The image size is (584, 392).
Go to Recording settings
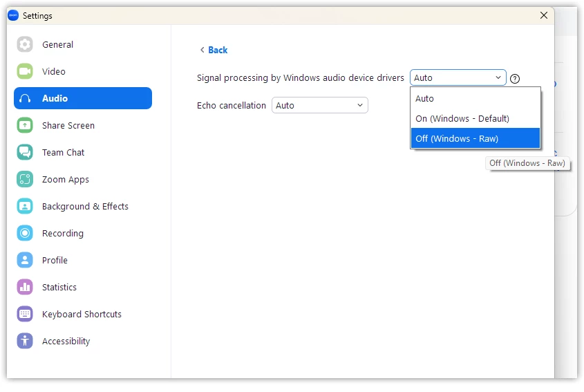pyautogui.click(x=83, y=233)
